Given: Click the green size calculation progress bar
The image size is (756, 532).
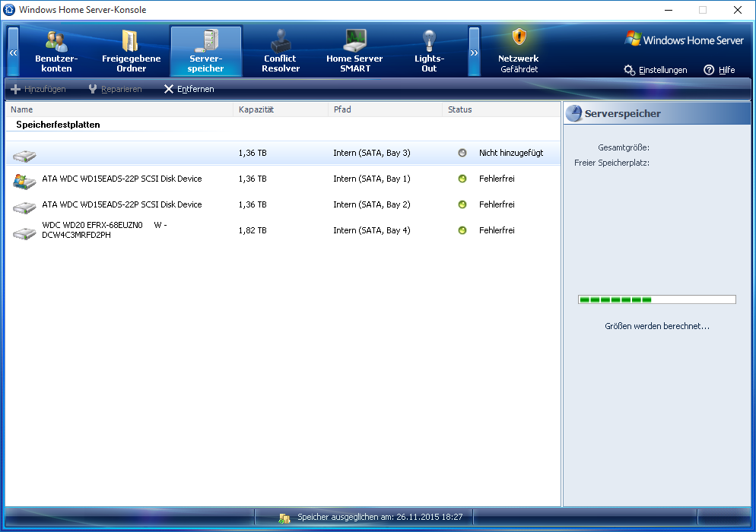Looking at the screenshot, I should click(657, 299).
